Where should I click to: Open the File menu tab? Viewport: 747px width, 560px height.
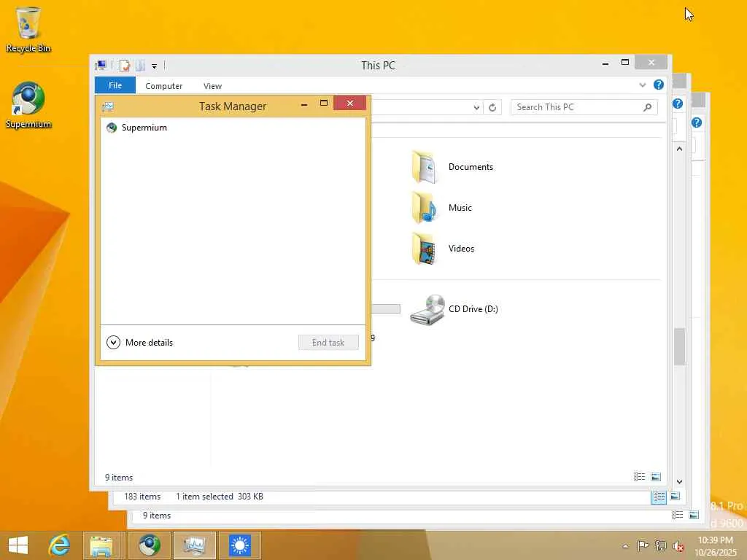pos(115,85)
